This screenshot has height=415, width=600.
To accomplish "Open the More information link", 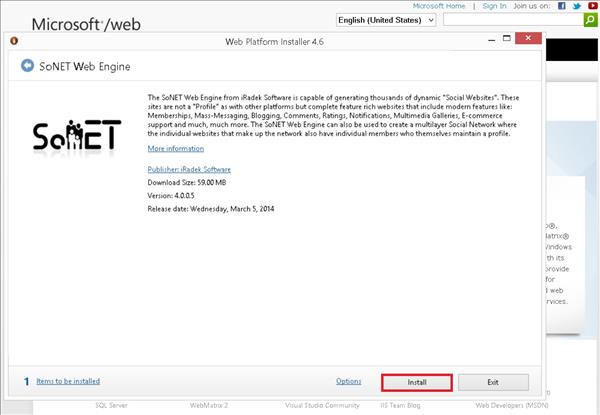I will pos(176,148).
